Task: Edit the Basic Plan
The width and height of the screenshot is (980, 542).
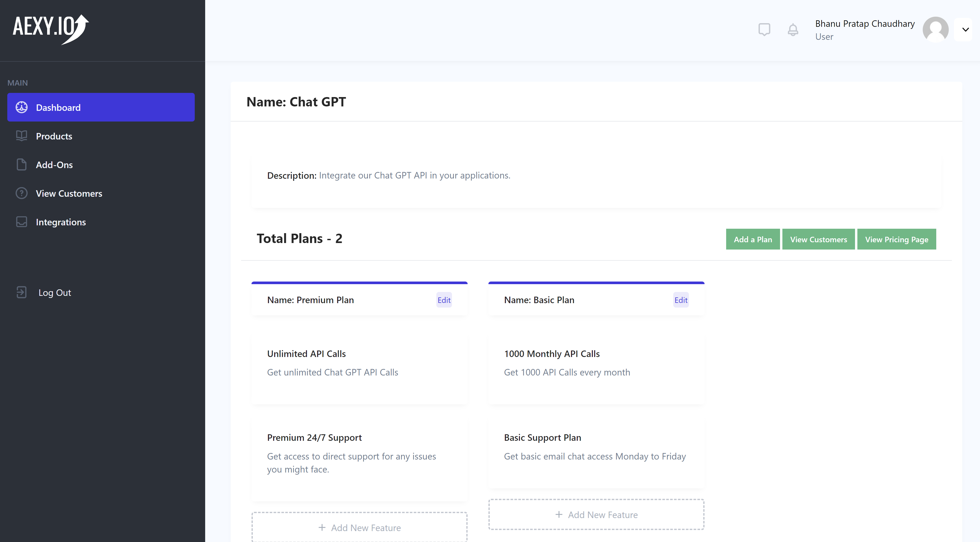Action: 681,300
